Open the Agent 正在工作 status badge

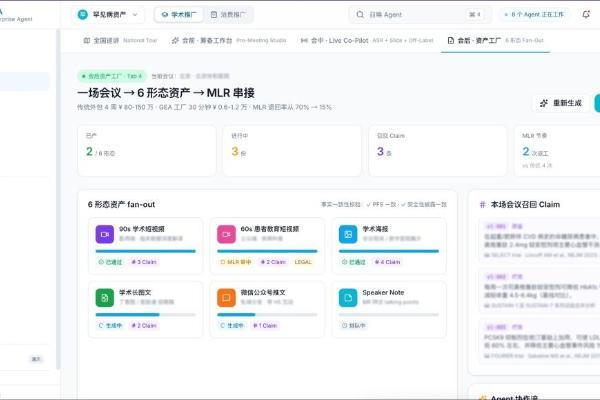point(533,15)
